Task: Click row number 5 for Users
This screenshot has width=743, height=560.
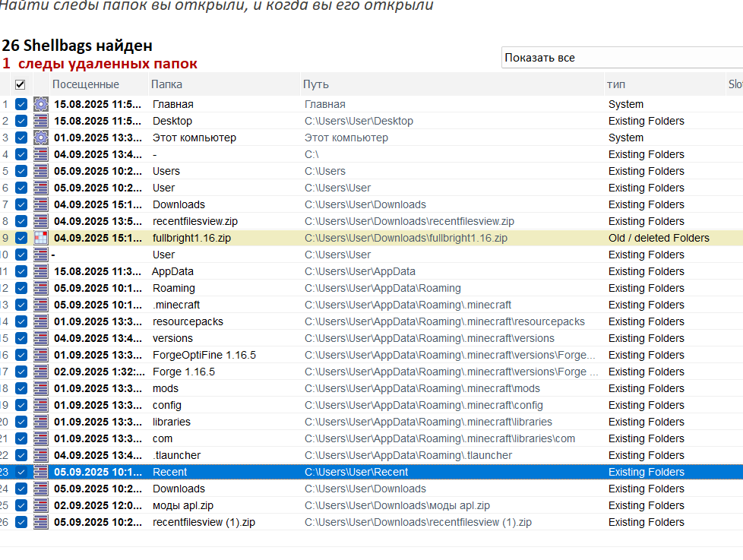Action: pos(5,171)
